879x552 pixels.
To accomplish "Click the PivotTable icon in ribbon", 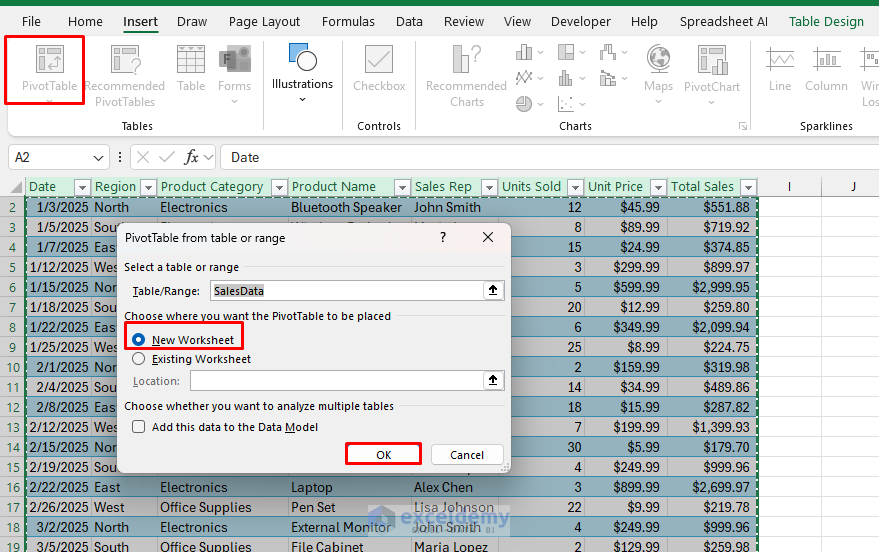I will (x=49, y=62).
